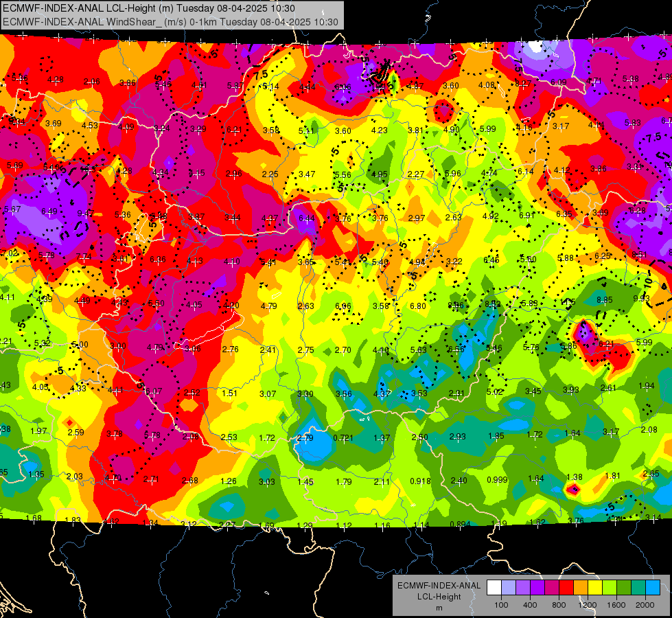Click the contour label 10 near the right edge

[647, 283]
